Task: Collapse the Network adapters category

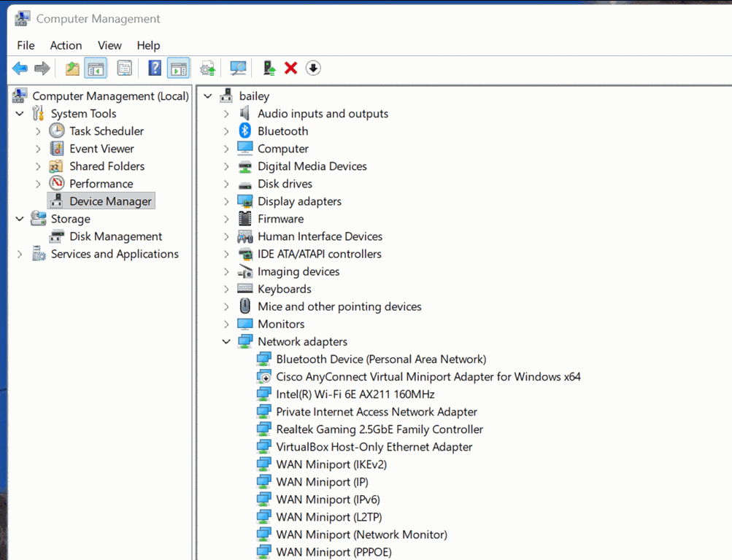Action: [x=226, y=342]
